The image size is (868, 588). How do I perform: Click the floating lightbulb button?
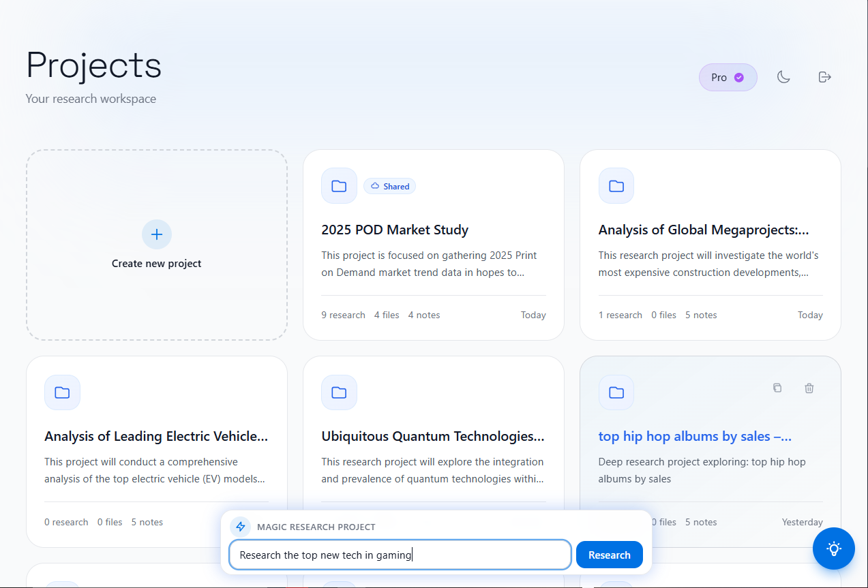(833, 548)
